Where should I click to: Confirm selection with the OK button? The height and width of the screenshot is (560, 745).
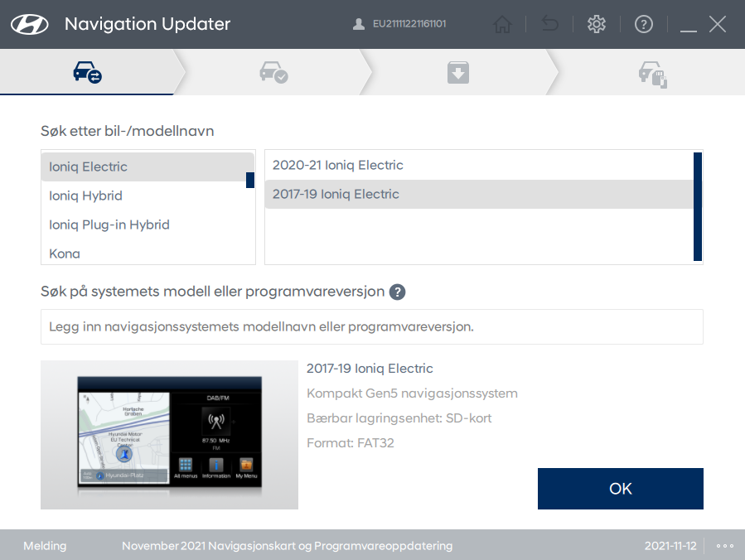pos(621,488)
